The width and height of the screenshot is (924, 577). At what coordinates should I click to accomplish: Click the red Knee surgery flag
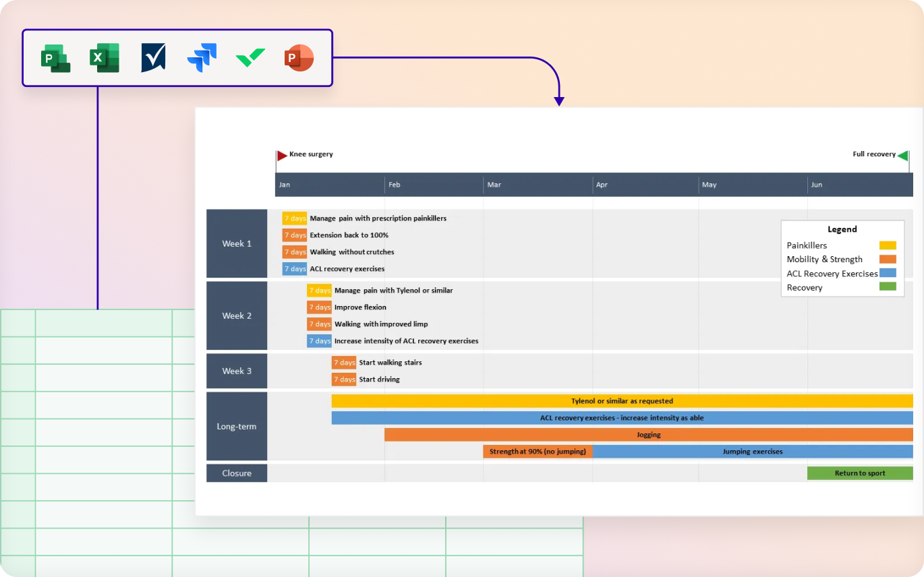pos(282,156)
